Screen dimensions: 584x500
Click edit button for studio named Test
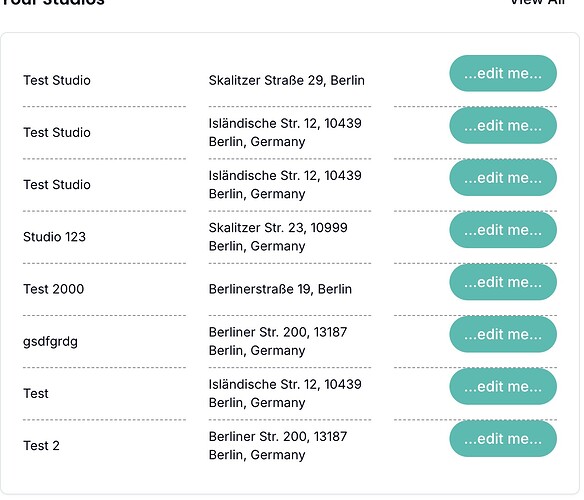503,386
